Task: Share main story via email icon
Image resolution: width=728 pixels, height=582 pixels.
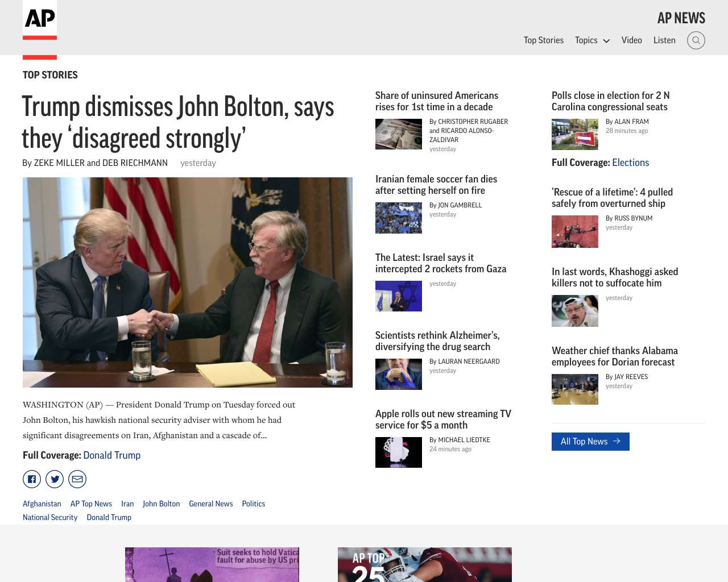Action: (x=77, y=479)
